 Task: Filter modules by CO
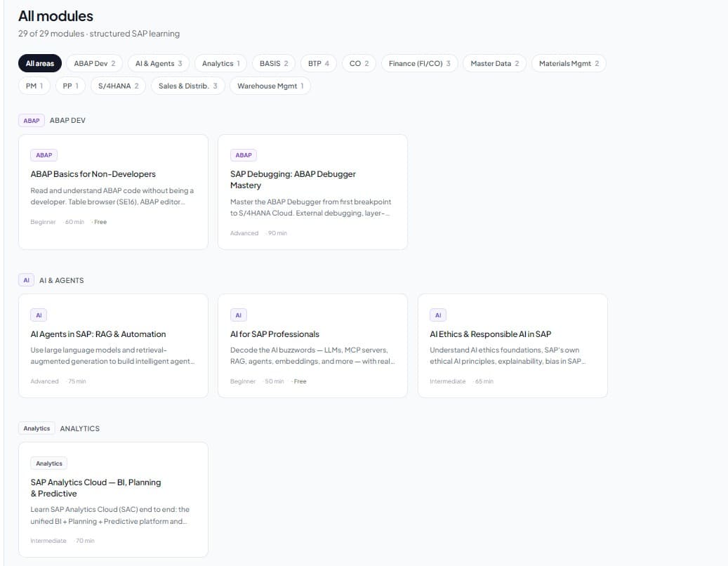point(359,63)
